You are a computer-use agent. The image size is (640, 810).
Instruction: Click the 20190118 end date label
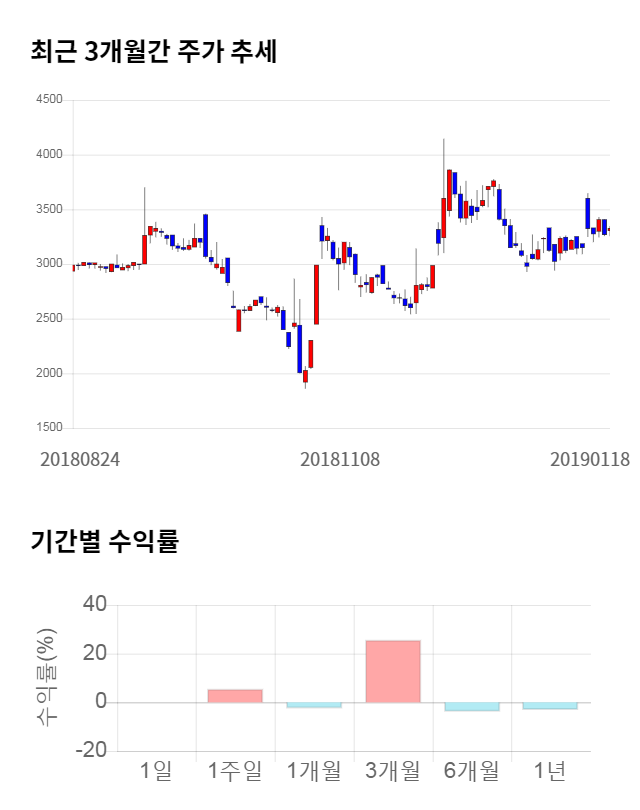(x=590, y=460)
